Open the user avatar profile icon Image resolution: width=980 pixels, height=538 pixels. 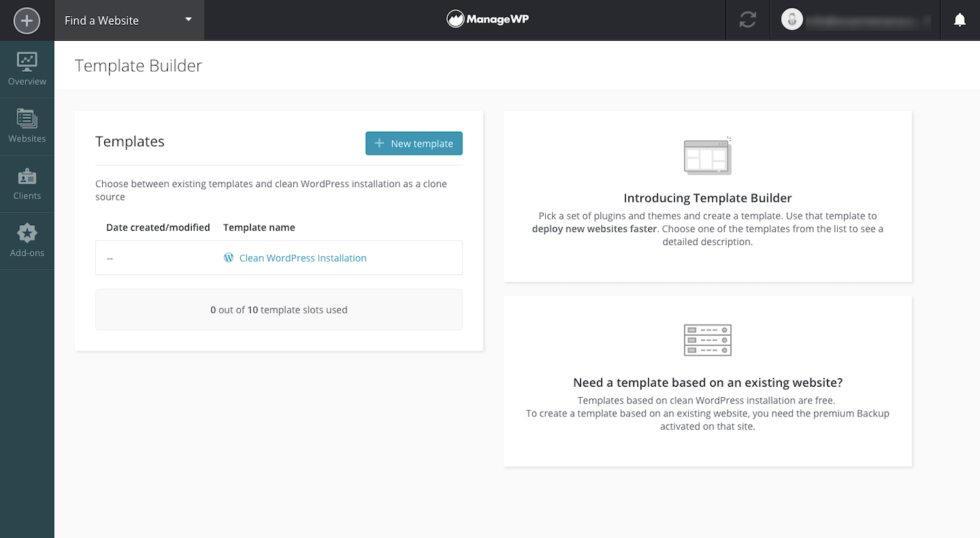(792, 20)
